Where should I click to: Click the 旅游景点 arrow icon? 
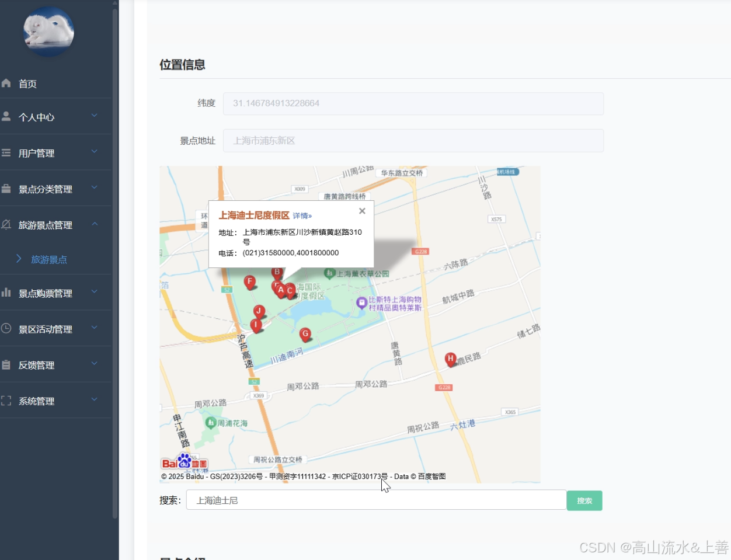point(19,259)
